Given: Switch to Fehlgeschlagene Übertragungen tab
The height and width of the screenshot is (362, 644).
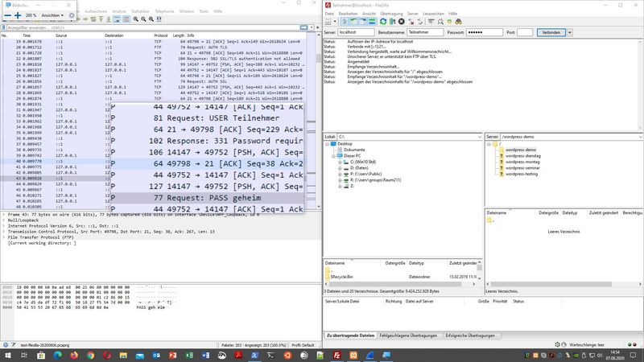Looking at the screenshot, I should tap(408, 335).
